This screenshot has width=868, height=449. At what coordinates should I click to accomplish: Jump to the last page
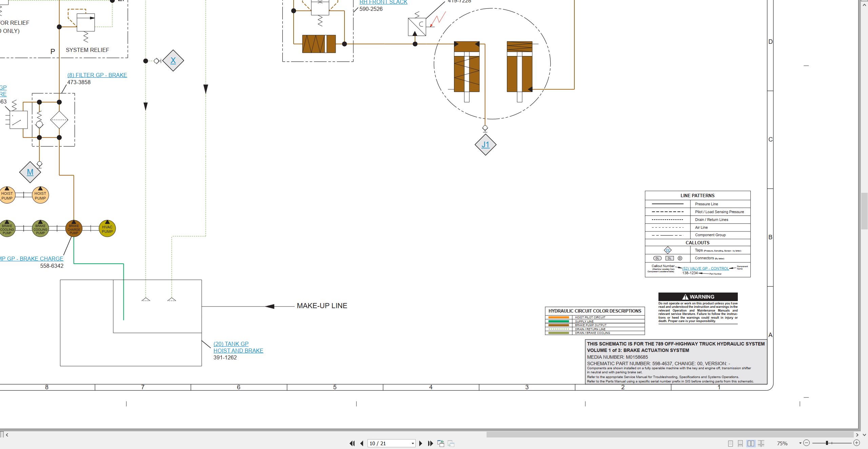coord(431,443)
